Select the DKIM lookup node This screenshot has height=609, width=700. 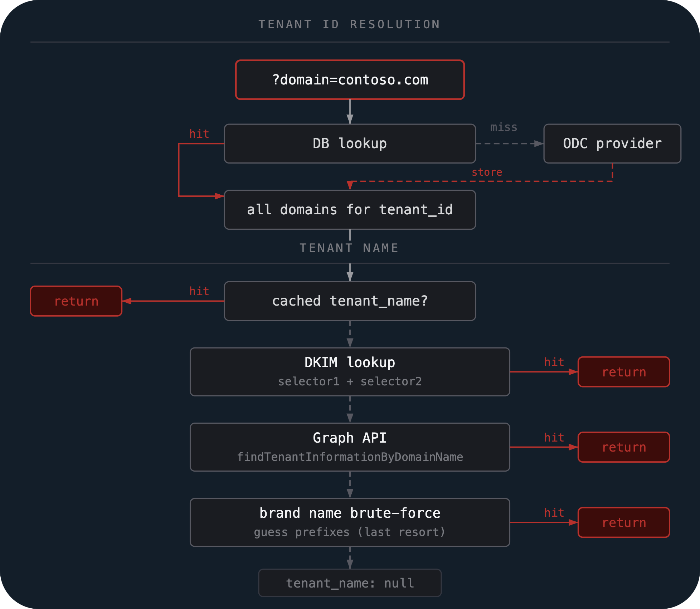click(x=350, y=372)
